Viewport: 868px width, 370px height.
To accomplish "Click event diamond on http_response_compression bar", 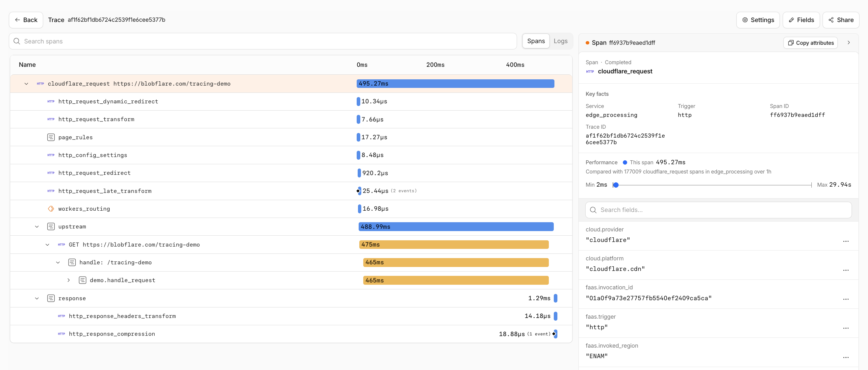I will [x=554, y=334].
